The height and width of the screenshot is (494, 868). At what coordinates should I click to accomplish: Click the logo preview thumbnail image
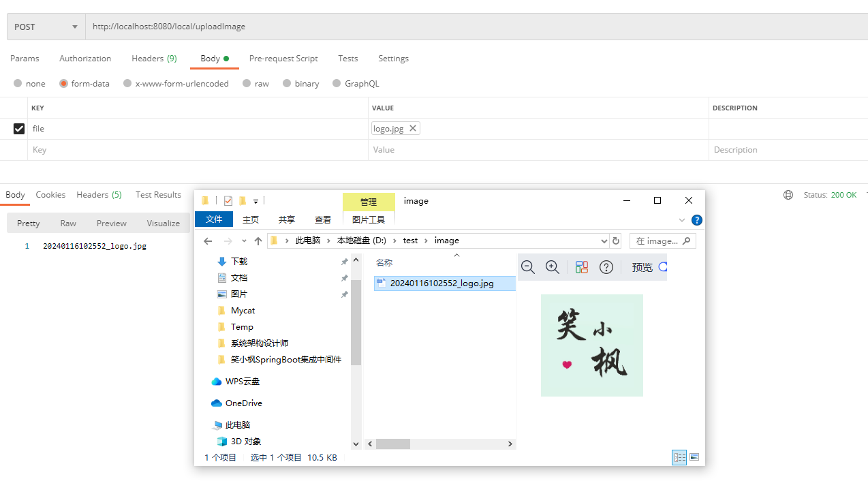pos(592,345)
